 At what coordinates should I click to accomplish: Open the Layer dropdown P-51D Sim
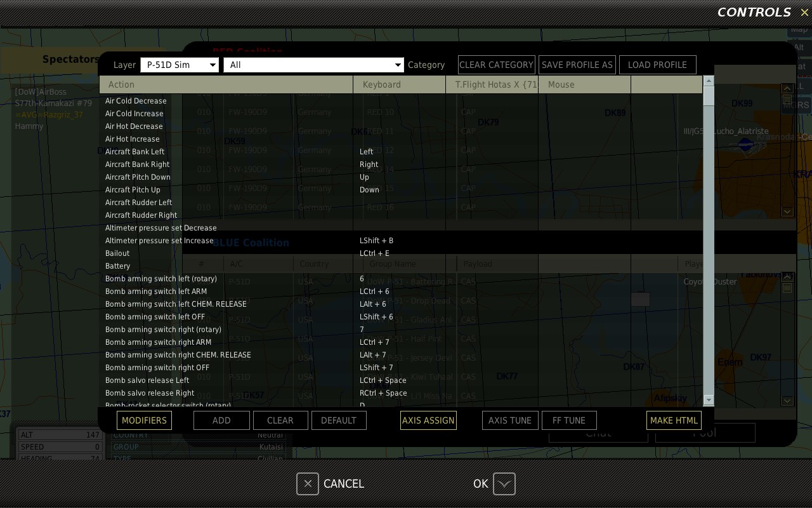[x=180, y=65]
